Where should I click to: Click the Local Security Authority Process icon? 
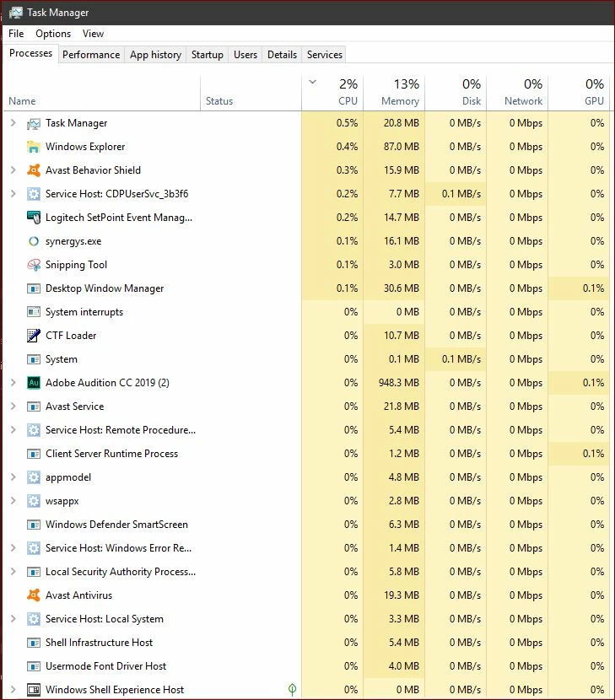[34, 572]
